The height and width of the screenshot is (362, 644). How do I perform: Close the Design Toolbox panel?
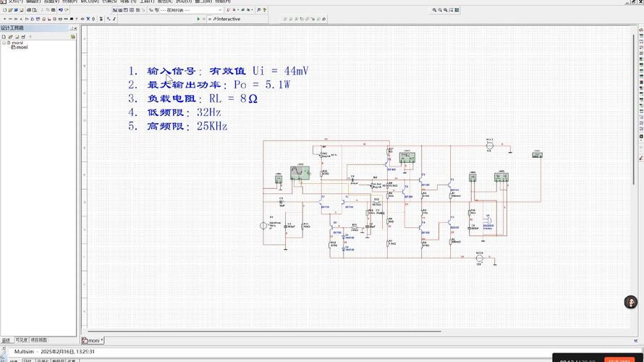coord(75,28)
